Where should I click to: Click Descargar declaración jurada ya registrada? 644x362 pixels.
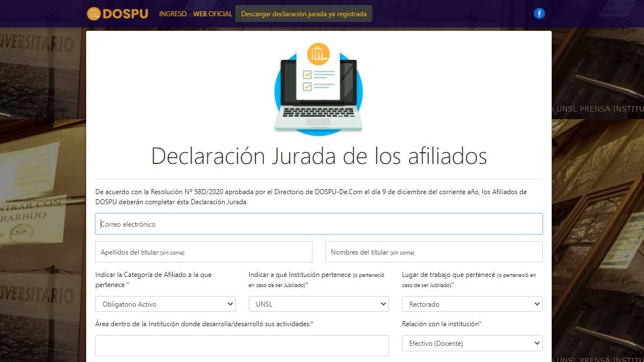pyautogui.click(x=304, y=13)
